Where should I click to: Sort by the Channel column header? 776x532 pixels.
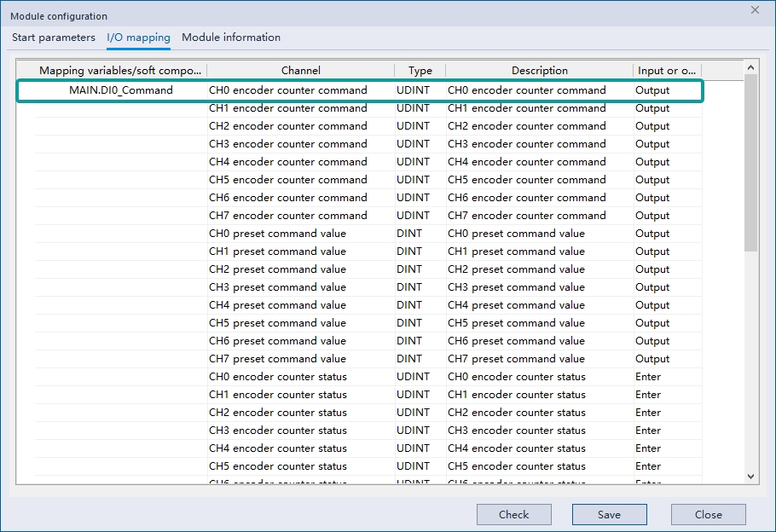click(x=301, y=71)
